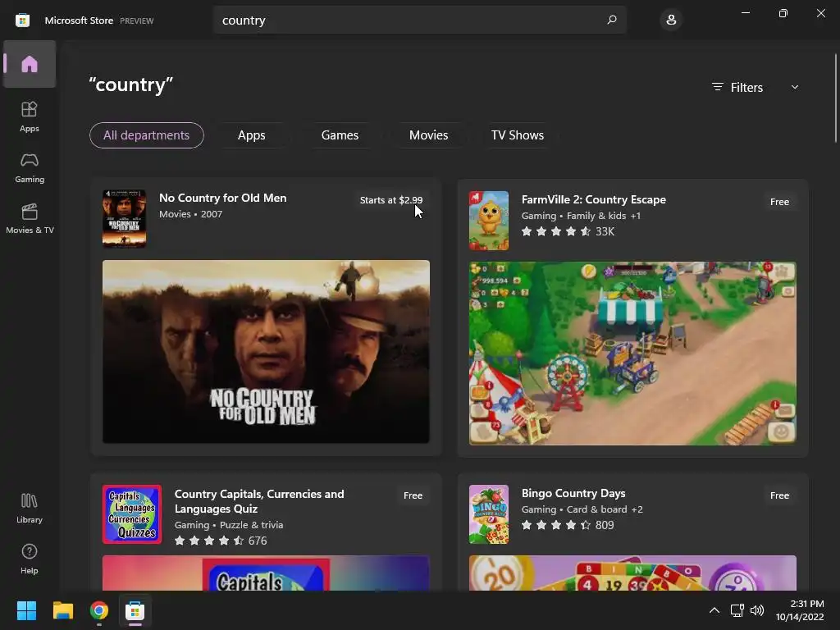Click the Bingo Country Days app icon

(489, 514)
